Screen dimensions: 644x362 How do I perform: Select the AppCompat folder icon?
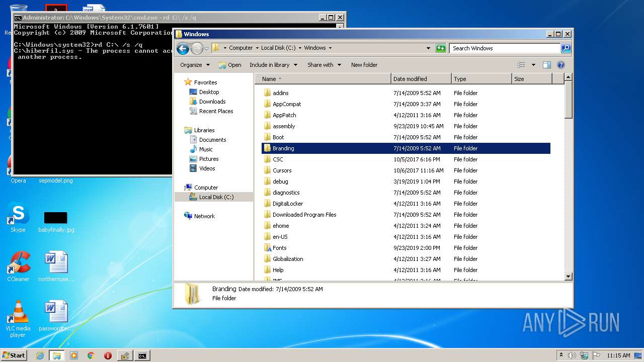268,104
